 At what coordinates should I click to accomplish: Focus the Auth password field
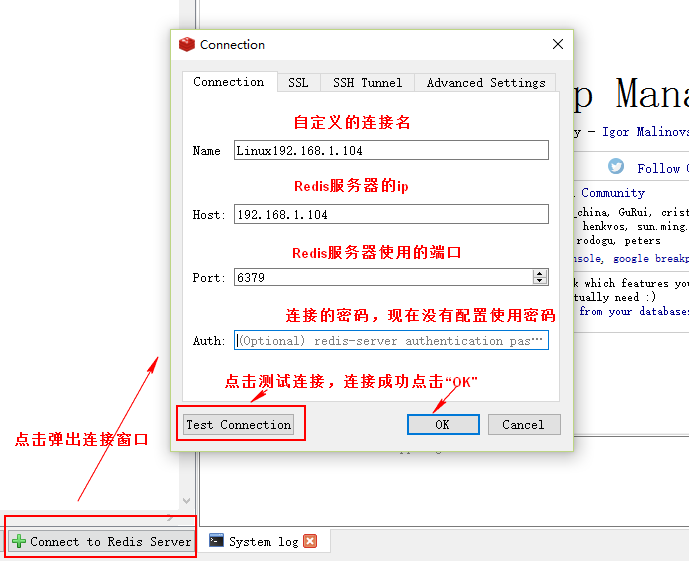click(391, 340)
